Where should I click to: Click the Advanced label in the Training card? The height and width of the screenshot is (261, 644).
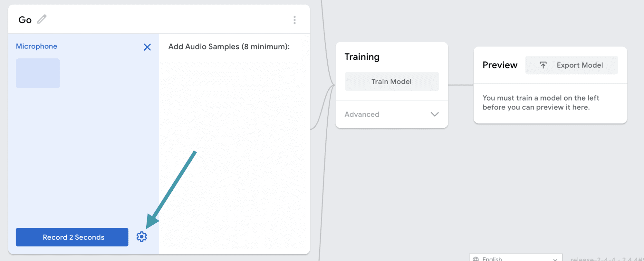[x=362, y=114]
